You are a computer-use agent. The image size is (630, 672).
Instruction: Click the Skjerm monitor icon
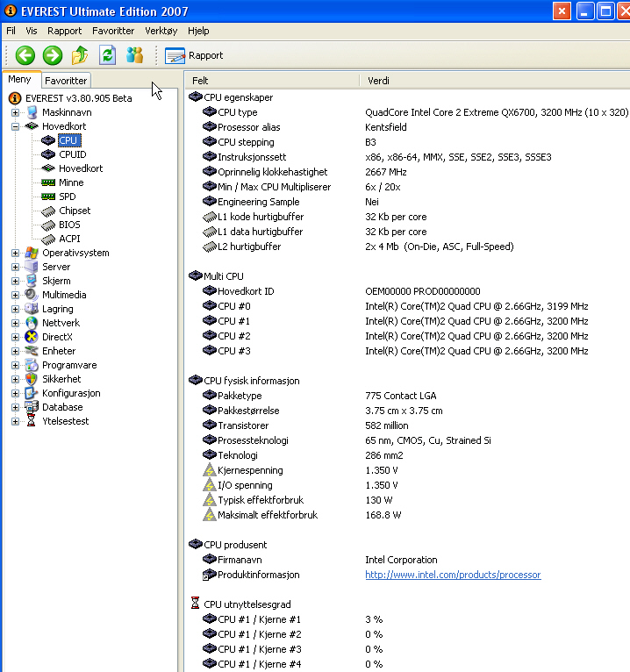pyautogui.click(x=32, y=281)
